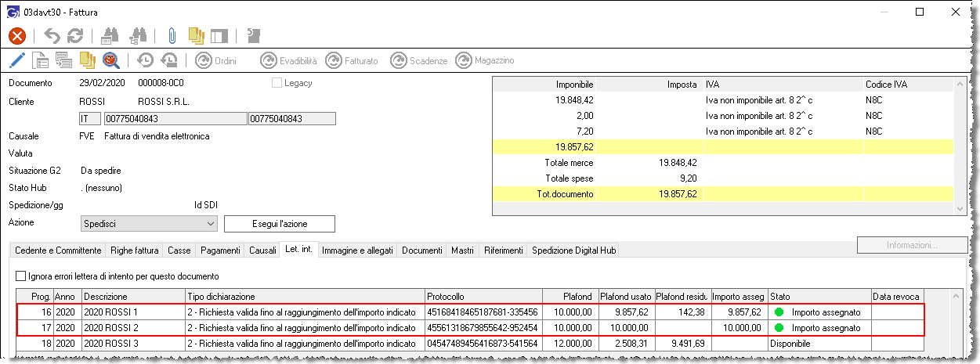The width and height of the screenshot is (980, 364).
Task: Open the Spedizione Digital Hub tab
Action: point(574,250)
